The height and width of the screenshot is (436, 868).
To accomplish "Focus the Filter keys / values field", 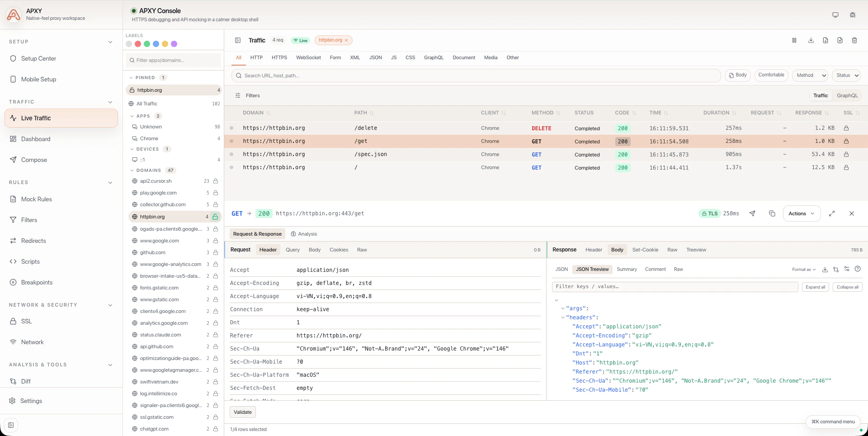I will tap(675, 287).
